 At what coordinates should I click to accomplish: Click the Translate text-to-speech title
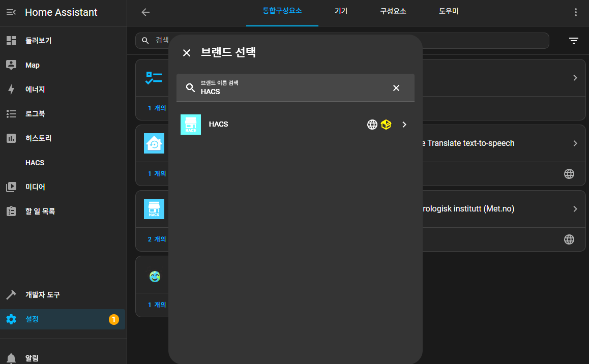coord(468,143)
